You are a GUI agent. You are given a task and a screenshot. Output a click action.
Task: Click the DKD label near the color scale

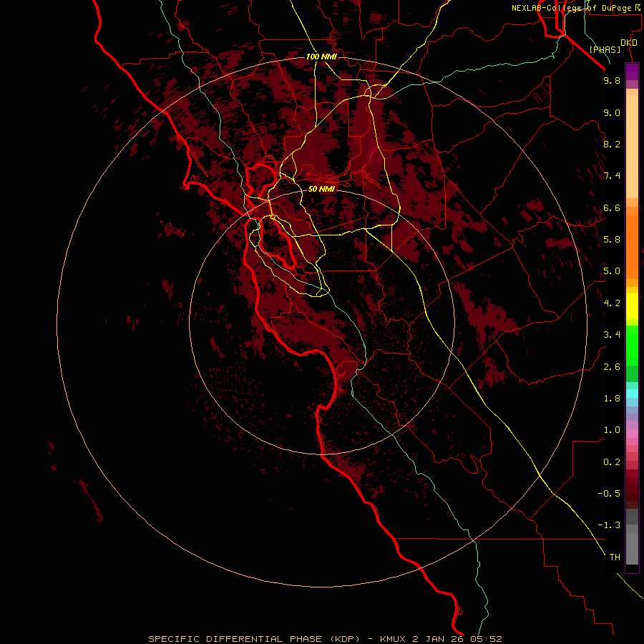pyautogui.click(x=629, y=43)
